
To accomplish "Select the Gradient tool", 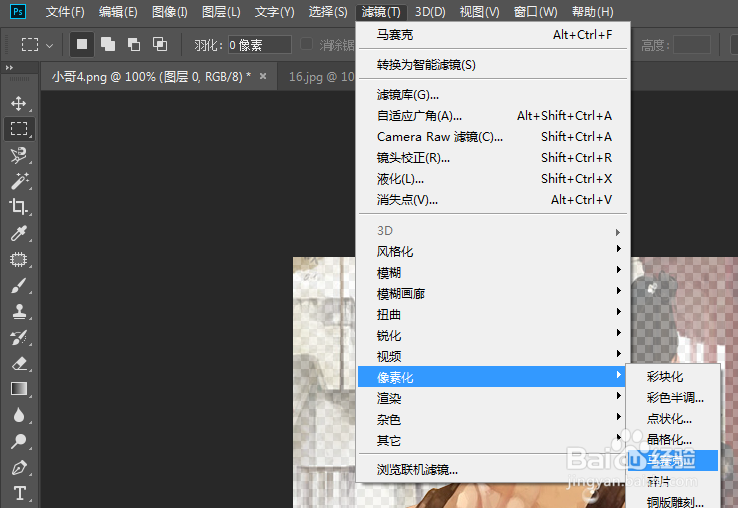I will pos(19,389).
